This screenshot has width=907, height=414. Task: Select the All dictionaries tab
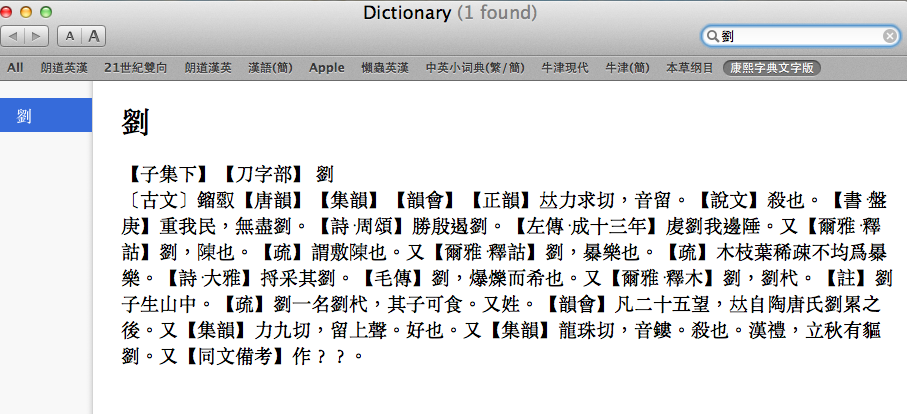[x=15, y=68]
